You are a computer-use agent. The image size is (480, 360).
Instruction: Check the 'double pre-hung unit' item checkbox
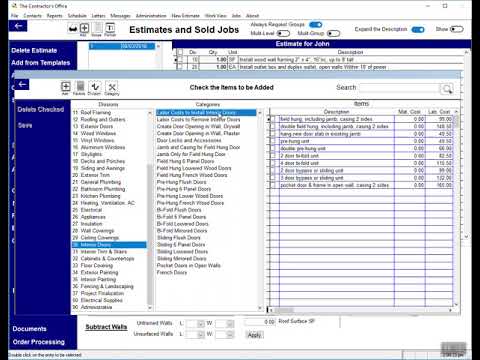(273, 148)
